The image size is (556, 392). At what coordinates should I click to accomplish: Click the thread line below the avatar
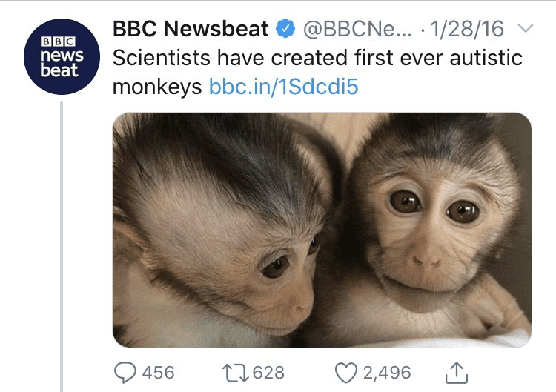[x=62, y=246]
